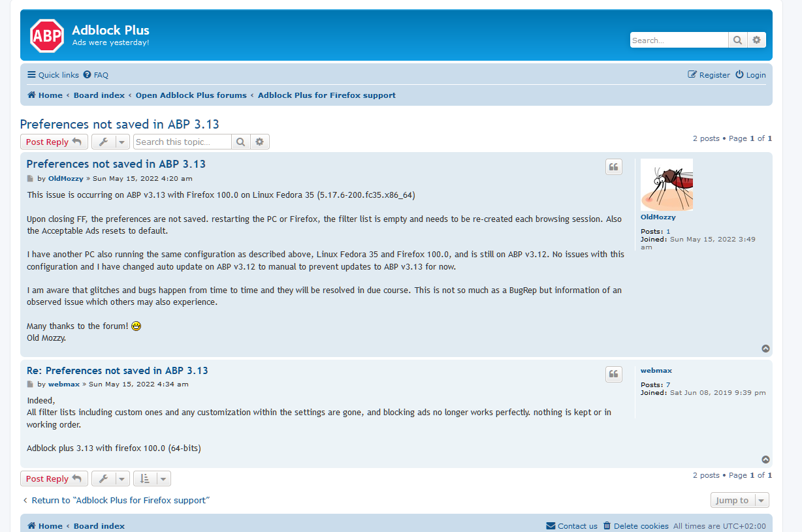The width and height of the screenshot is (802, 532).
Task: Click Delete cookies in footer
Action: pyautogui.click(x=636, y=526)
